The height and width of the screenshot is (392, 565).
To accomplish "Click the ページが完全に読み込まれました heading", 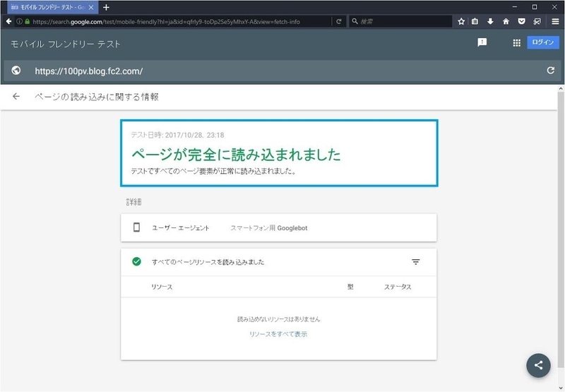I will (x=236, y=155).
